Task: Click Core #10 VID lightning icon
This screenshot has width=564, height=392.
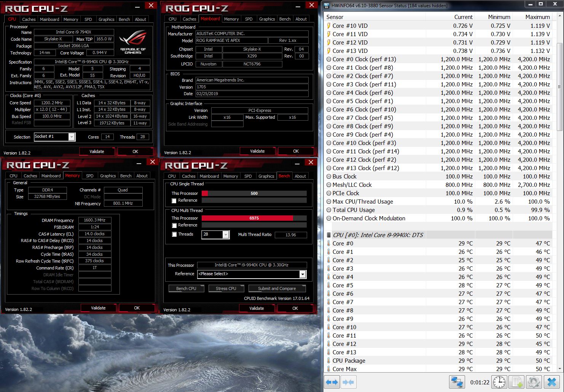Action: 329,26
